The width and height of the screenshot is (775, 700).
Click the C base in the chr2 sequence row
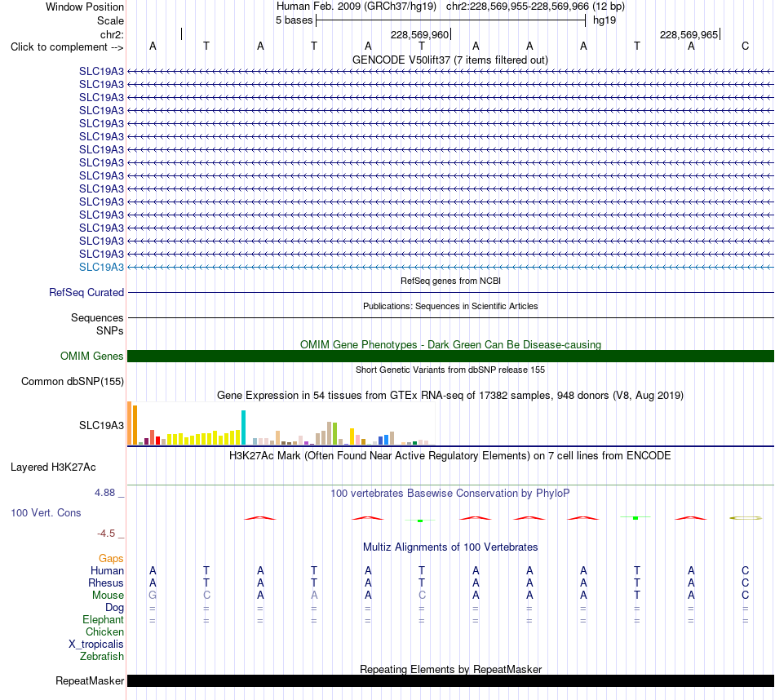pos(745,46)
